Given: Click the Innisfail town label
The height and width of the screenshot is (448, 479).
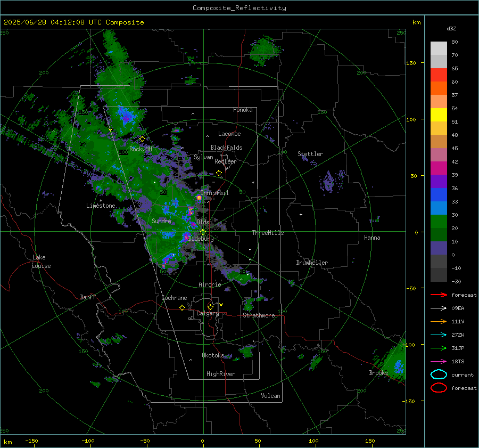Looking at the screenshot, I should click(214, 193).
